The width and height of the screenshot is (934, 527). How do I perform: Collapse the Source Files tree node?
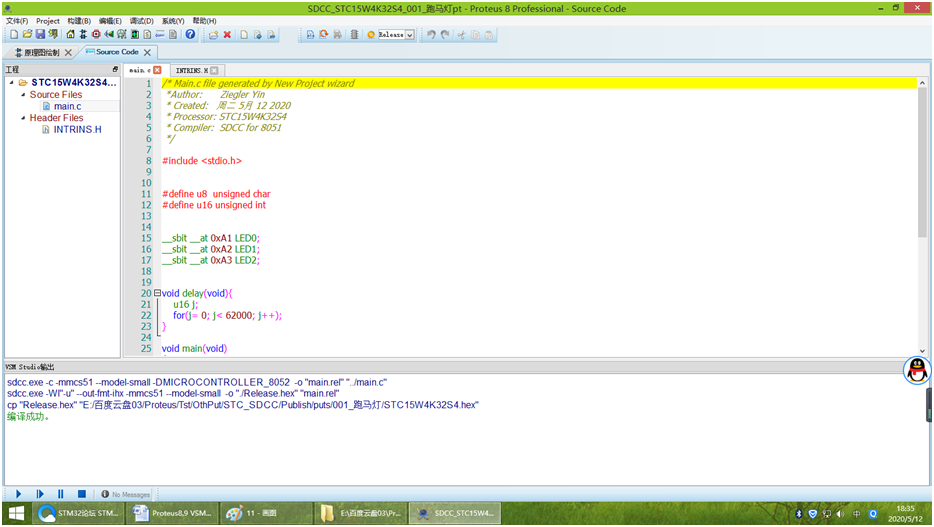pos(22,95)
